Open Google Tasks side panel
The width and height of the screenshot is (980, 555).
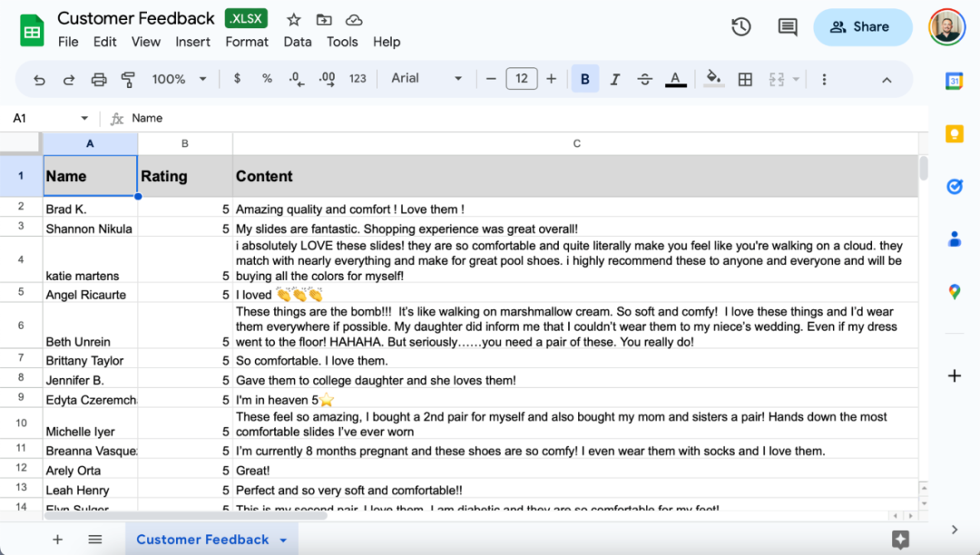[955, 186]
